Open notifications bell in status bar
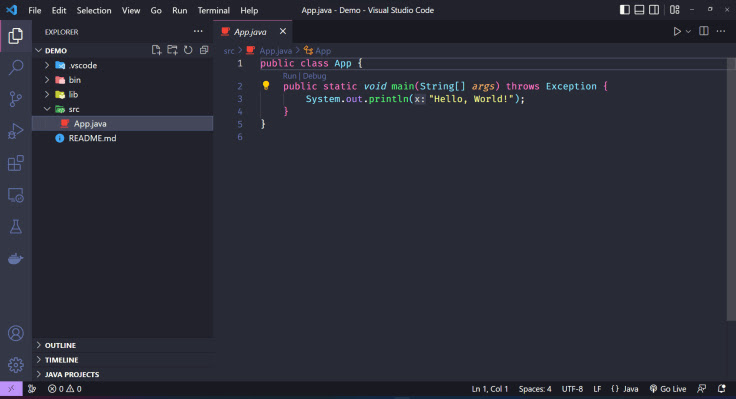 [x=721, y=389]
